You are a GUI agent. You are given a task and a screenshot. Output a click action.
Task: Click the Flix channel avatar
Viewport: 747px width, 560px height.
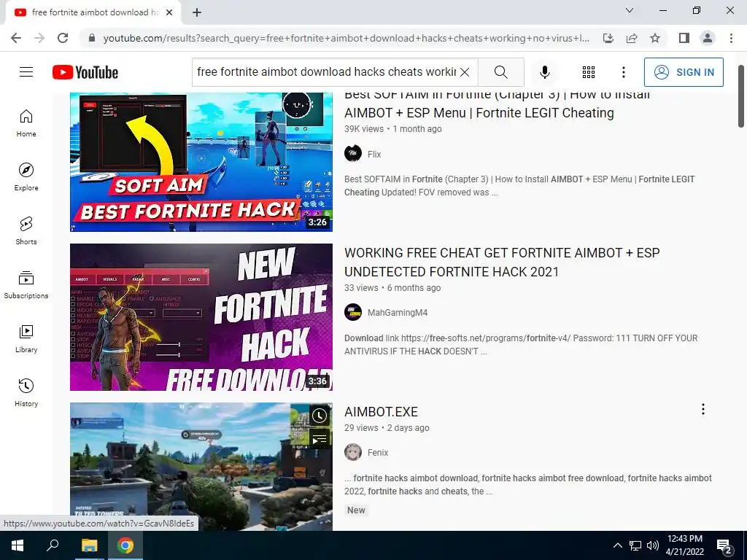click(x=353, y=154)
